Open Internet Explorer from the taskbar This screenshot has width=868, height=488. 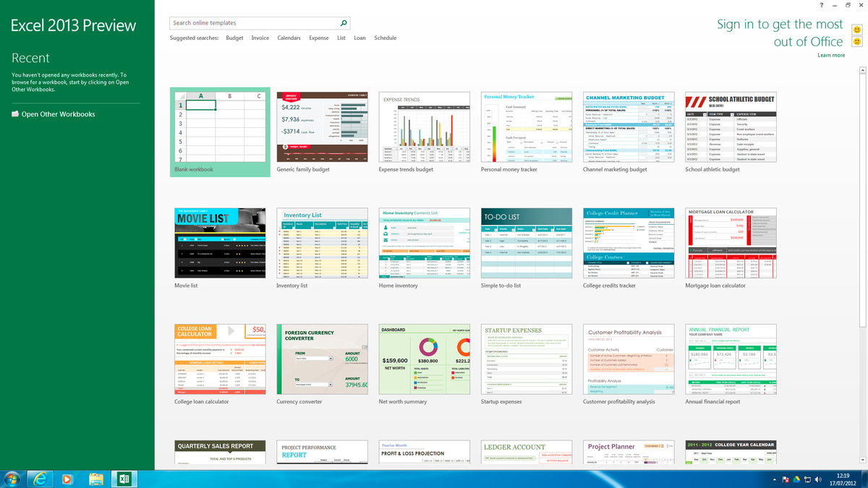pos(40,479)
